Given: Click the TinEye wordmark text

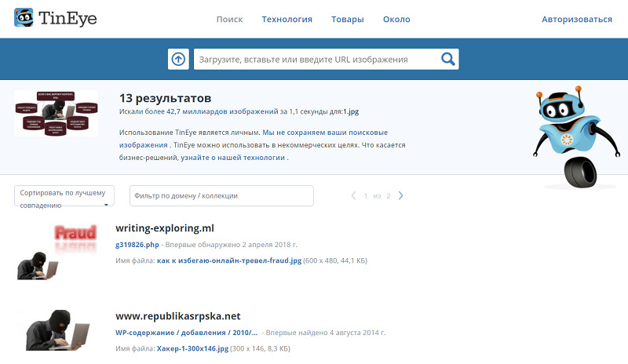Looking at the screenshot, I should [x=68, y=18].
